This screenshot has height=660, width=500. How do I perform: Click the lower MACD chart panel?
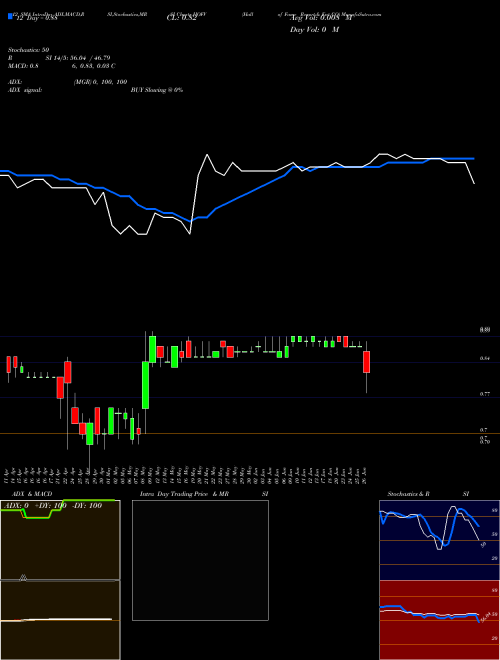click(x=60, y=620)
